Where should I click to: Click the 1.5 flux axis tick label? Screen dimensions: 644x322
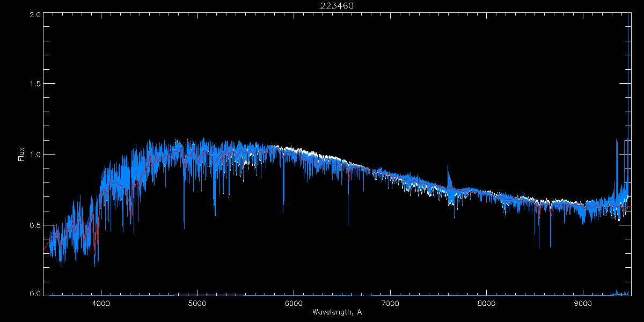coord(35,84)
